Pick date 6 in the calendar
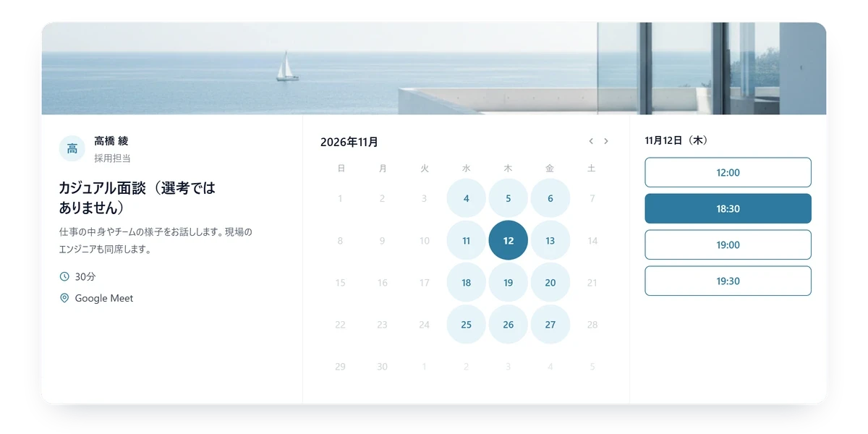Screen dimensions: 868x434 tap(550, 198)
